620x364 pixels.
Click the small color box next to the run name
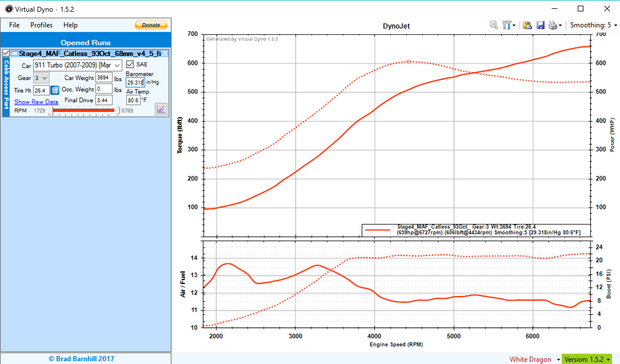pyautogui.click(x=14, y=54)
